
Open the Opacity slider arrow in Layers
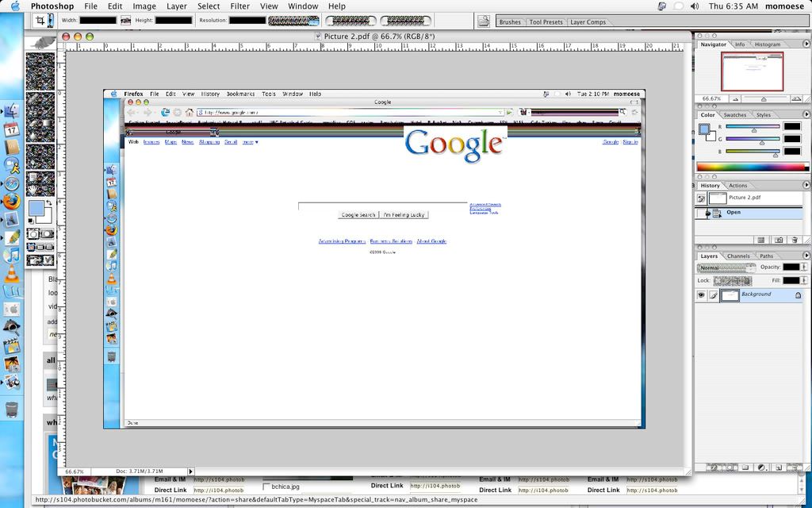click(804, 267)
